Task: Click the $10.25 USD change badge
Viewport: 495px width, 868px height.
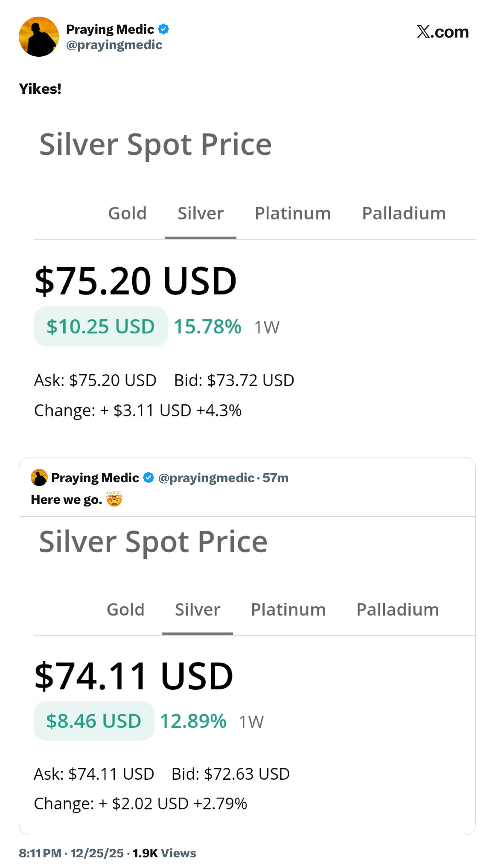Action: point(101,327)
